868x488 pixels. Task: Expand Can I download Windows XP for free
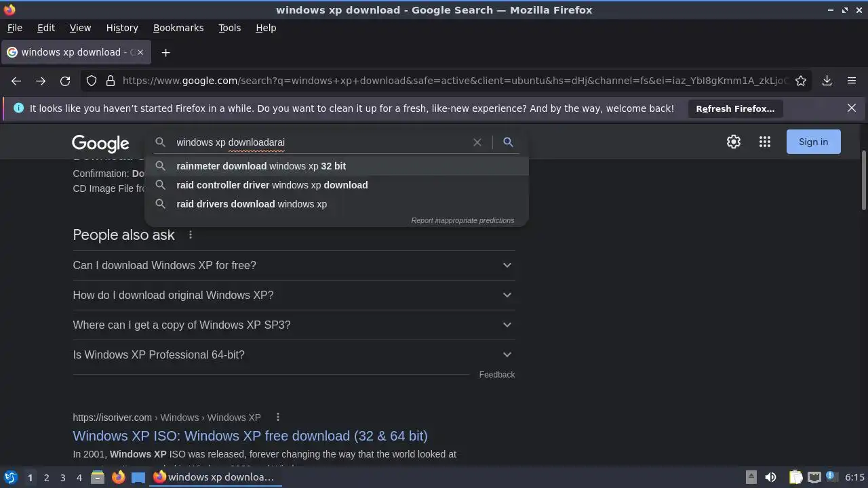(x=294, y=265)
